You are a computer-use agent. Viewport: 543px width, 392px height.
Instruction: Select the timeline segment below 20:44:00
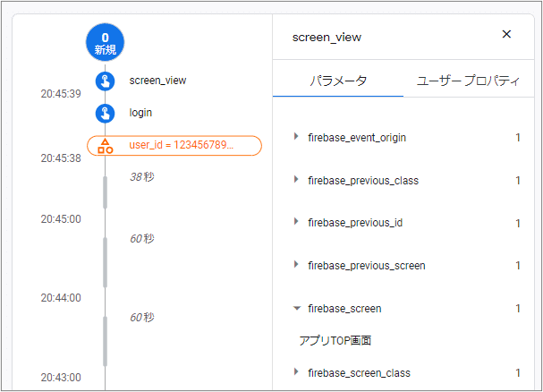coord(105,341)
